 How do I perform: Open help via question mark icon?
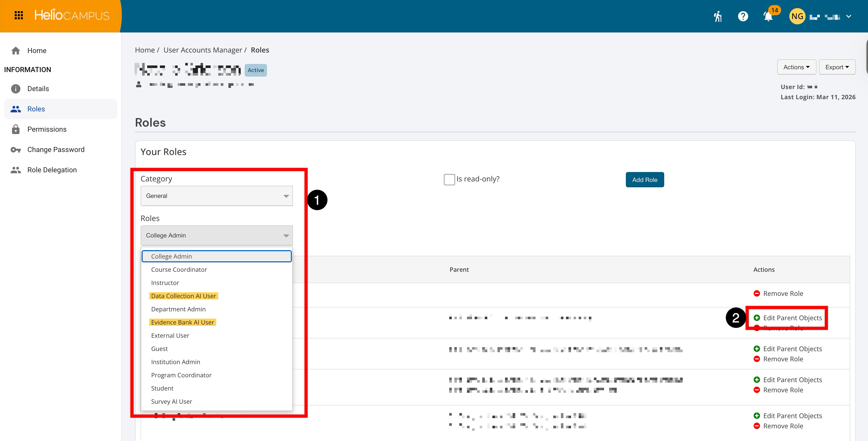pyautogui.click(x=743, y=16)
